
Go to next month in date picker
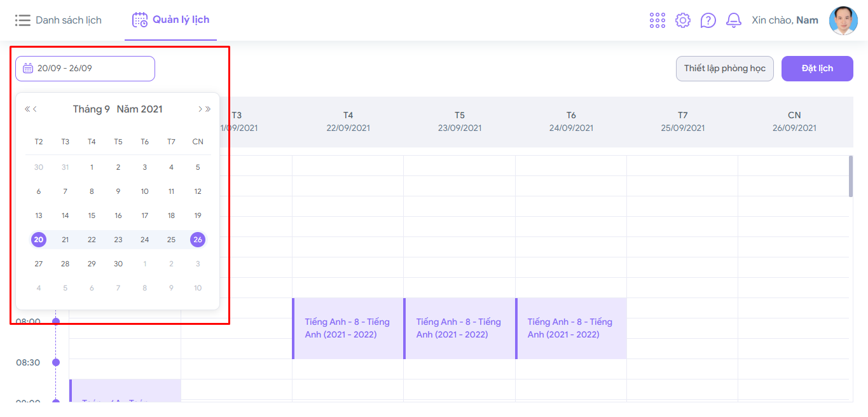point(200,109)
